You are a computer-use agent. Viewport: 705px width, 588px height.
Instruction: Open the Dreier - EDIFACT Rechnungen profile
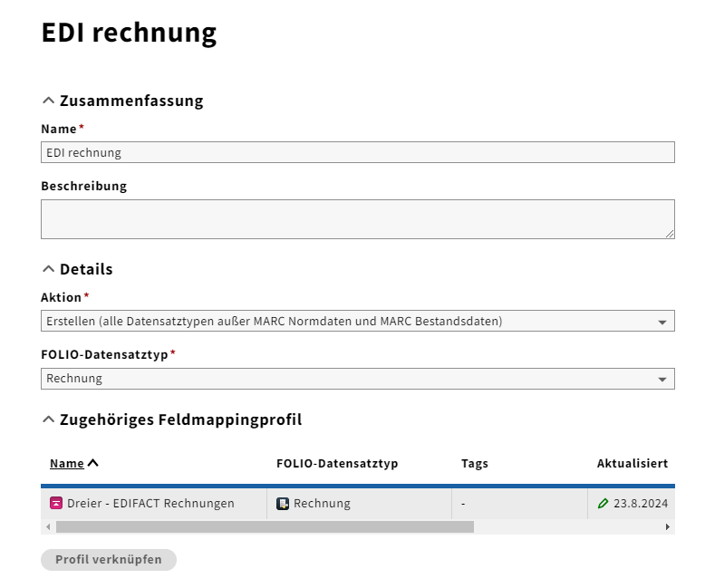tap(150, 504)
